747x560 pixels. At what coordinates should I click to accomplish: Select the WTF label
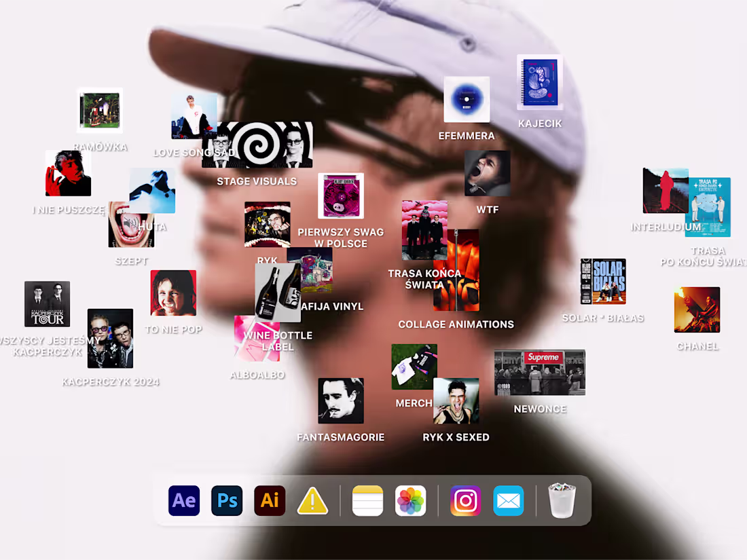[488, 210]
